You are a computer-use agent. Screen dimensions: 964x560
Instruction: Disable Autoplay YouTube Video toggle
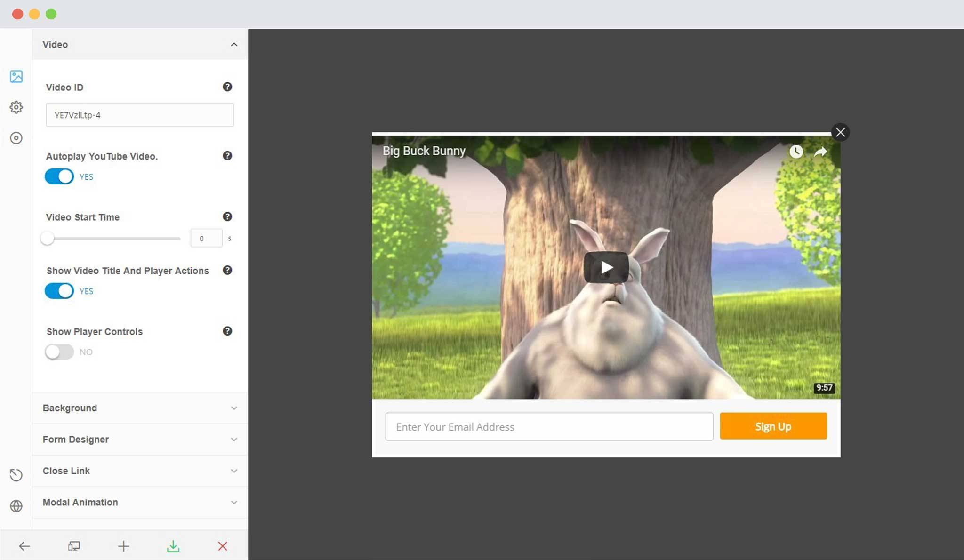pos(59,176)
